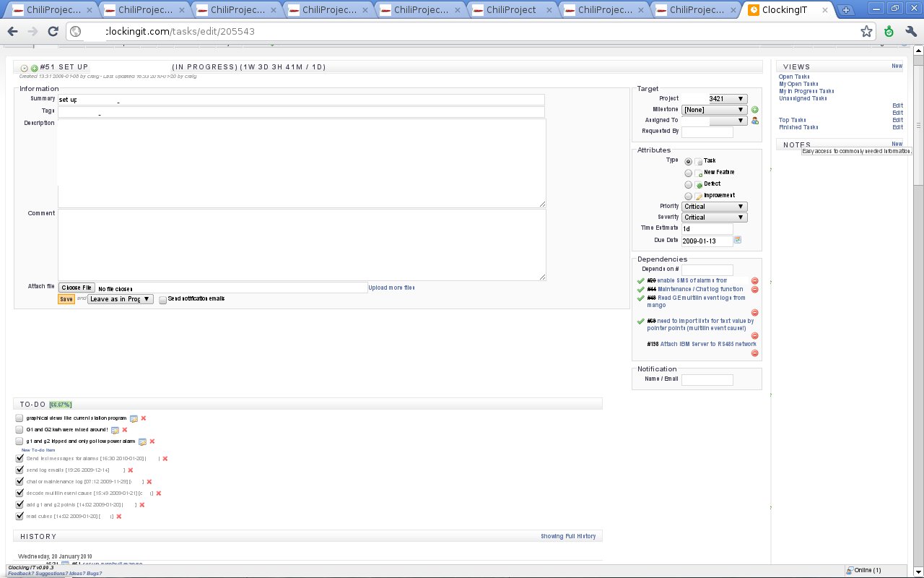Check to-do 'G1 and G2 kwh were mixed around!'
The height and width of the screenshot is (578, 924).
pyautogui.click(x=19, y=430)
